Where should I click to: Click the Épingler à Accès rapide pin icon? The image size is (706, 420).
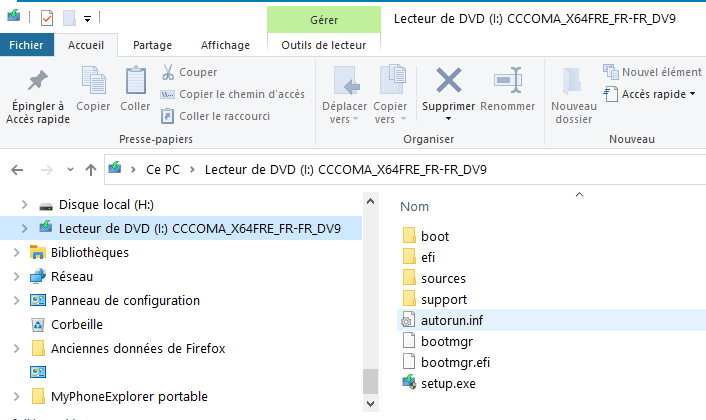coord(36,82)
